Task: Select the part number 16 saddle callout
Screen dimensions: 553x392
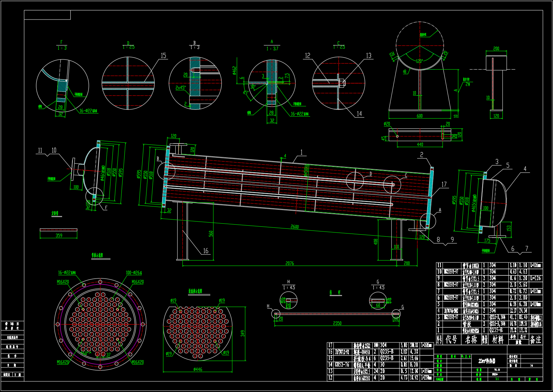Action: pyautogui.click(x=205, y=251)
